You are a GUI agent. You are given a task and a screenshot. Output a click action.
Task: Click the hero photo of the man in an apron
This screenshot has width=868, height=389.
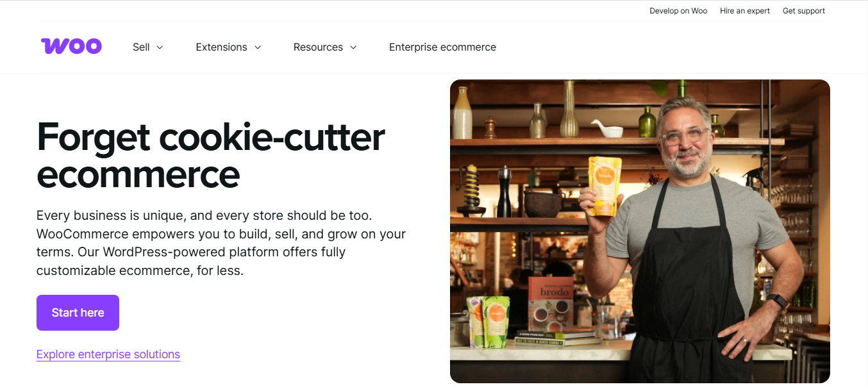(x=640, y=231)
